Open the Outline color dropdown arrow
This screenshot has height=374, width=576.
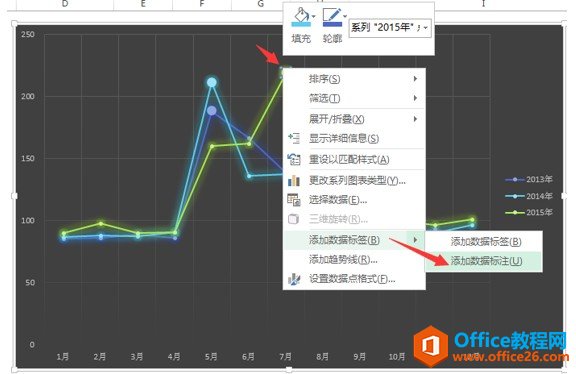[345, 16]
